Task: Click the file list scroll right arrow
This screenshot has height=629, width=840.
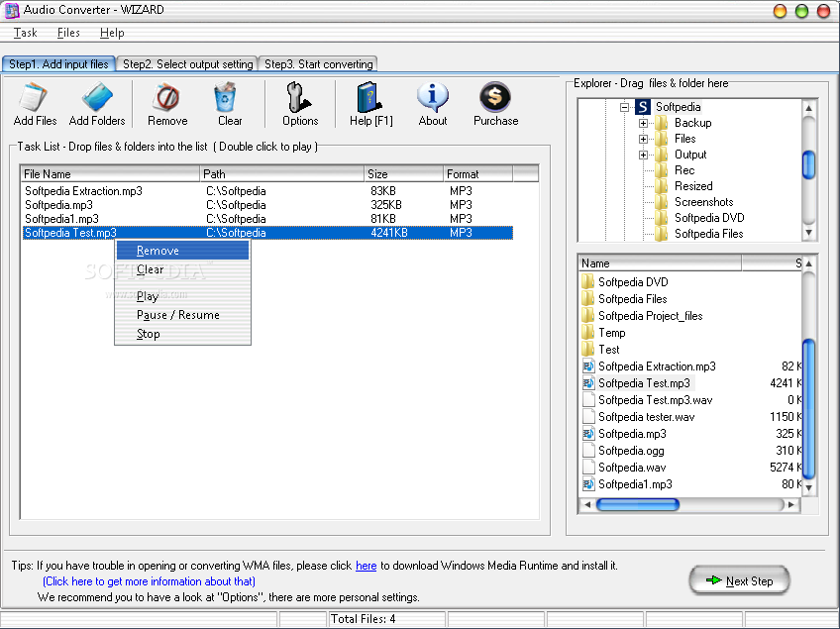Action: (x=790, y=505)
